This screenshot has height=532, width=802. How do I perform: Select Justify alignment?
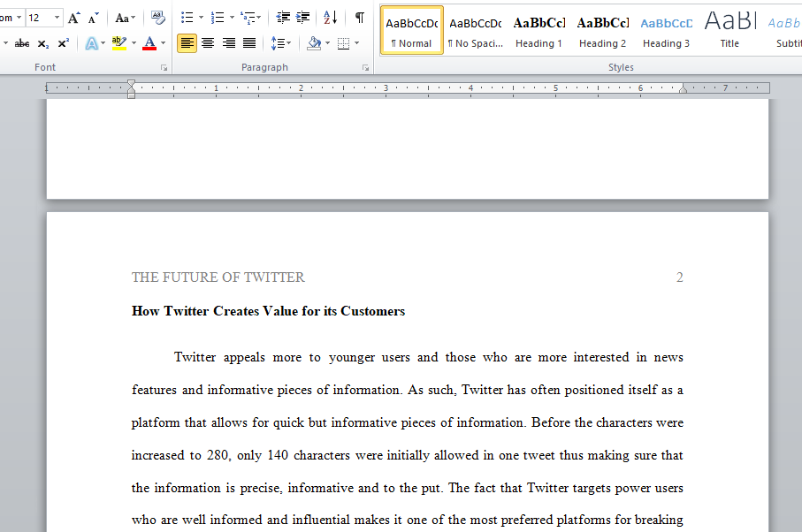[x=249, y=43]
